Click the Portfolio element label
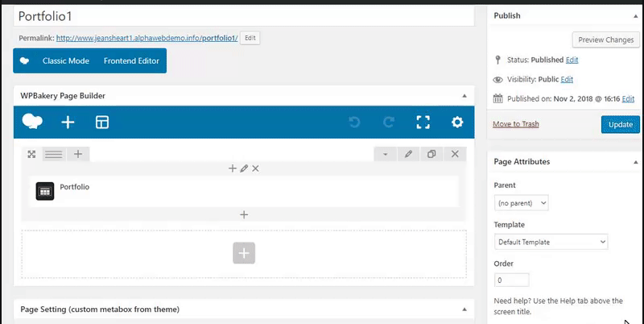This screenshot has height=324, width=644. pos(75,187)
